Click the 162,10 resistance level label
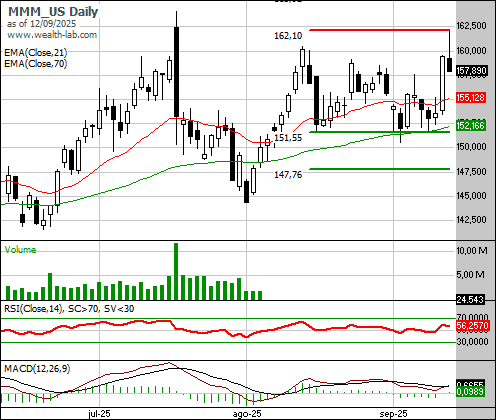This screenshot has height=420, width=496. 288,36
